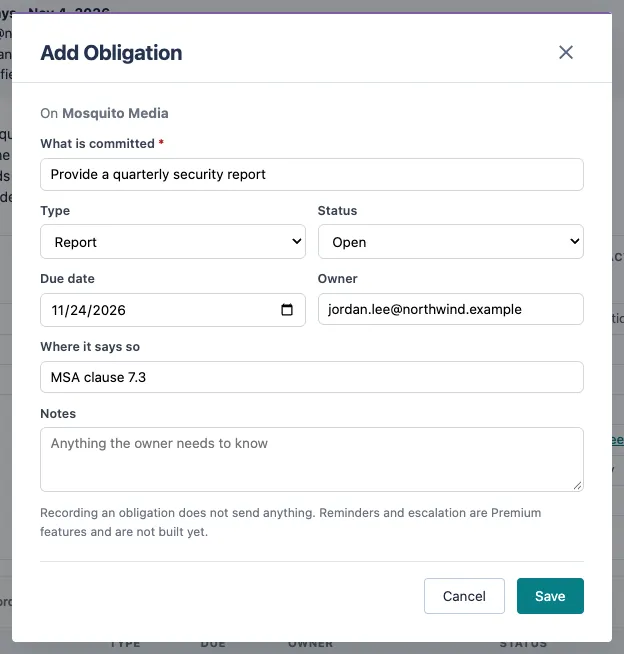Click the Status field label
This screenshot has width=624, height=654.
point(337,211)
